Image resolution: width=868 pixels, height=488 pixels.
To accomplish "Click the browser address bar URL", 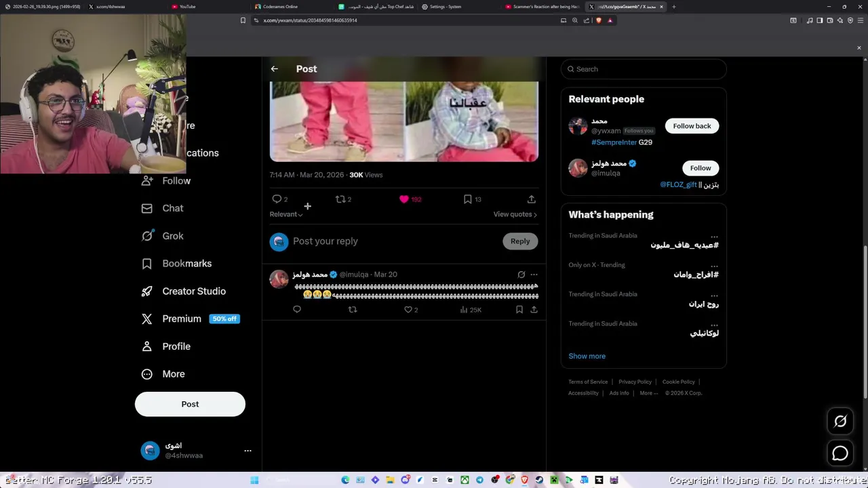I will pyautogui.click(x=310, y=20).
